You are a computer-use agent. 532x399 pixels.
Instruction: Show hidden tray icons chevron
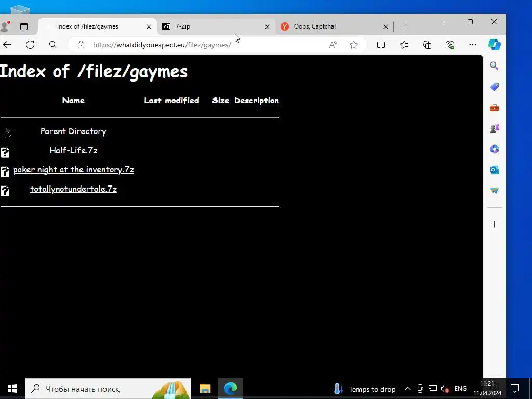(x=408, y=389)
